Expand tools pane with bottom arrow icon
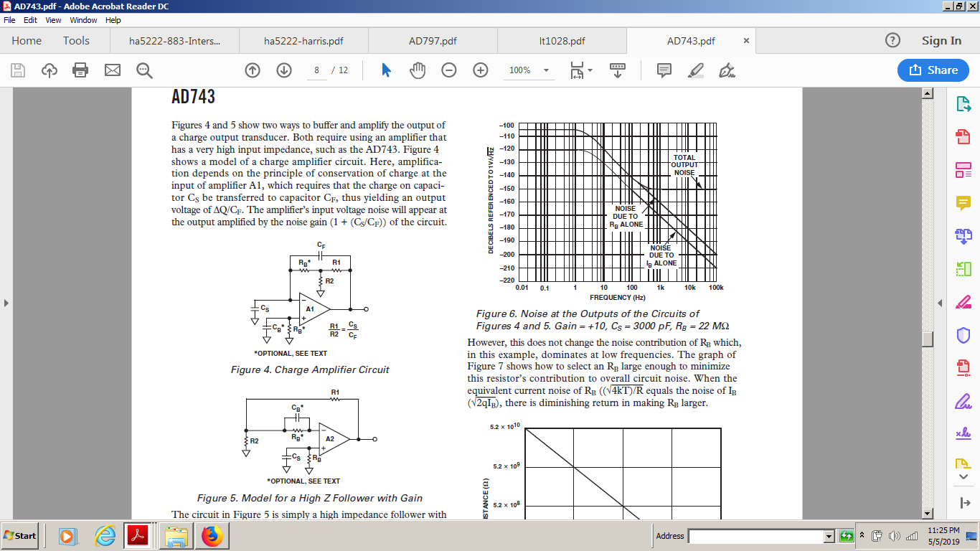This screenshot has height=551, width=980. coord(963,502)
